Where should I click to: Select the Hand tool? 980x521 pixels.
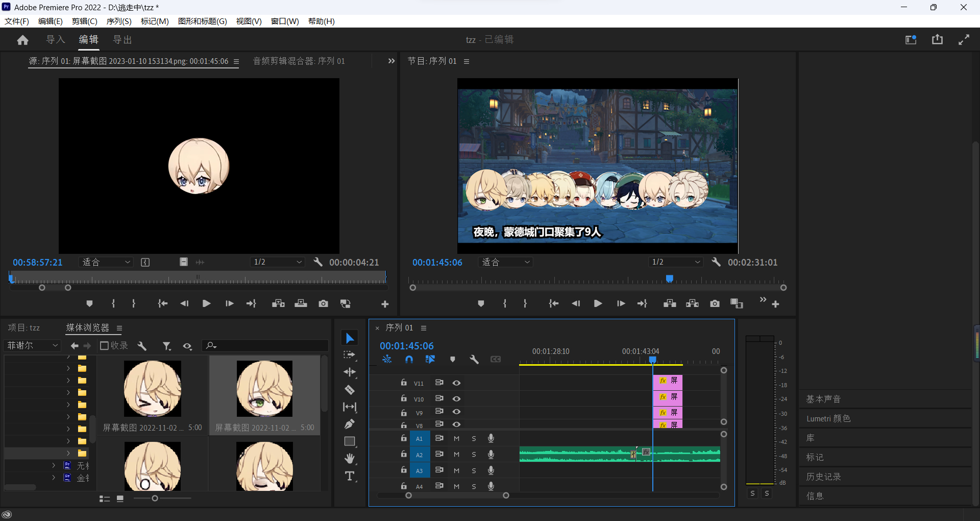click(x=350, y=458)
